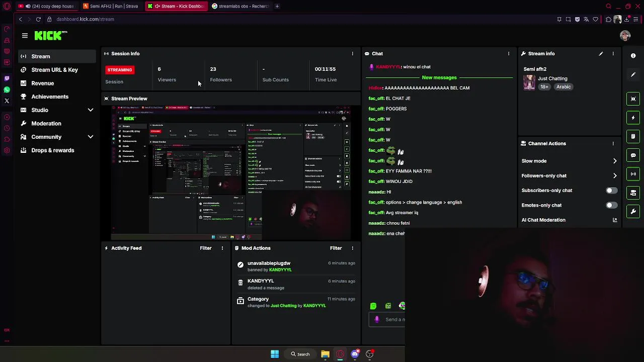Toggle the Session Info broadcast widget button
Screen dimensions: 644x362
[x=633, y=174]
